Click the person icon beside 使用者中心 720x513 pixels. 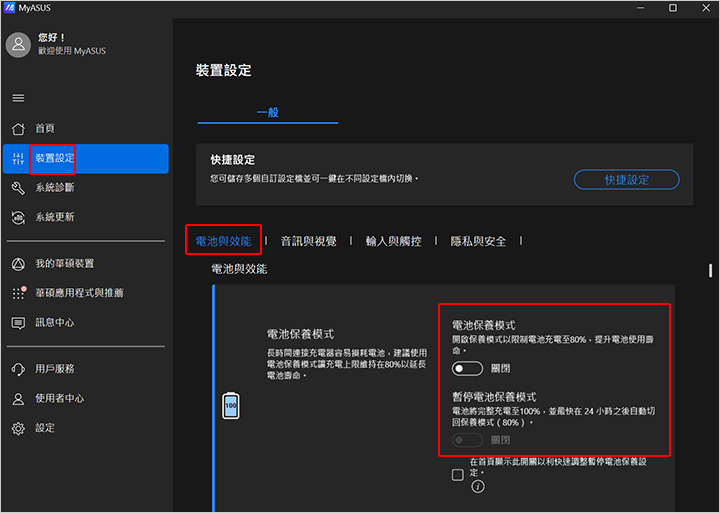(18, 399)
